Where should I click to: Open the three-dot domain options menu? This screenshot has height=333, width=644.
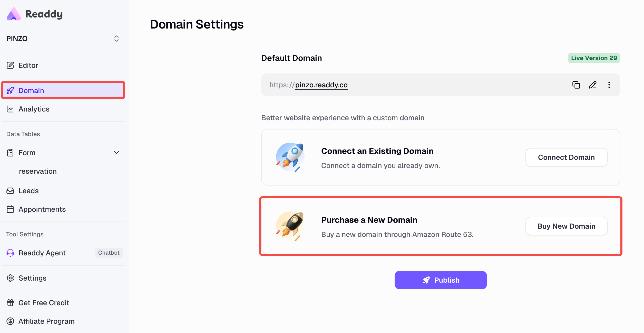[x=609, y=85]
